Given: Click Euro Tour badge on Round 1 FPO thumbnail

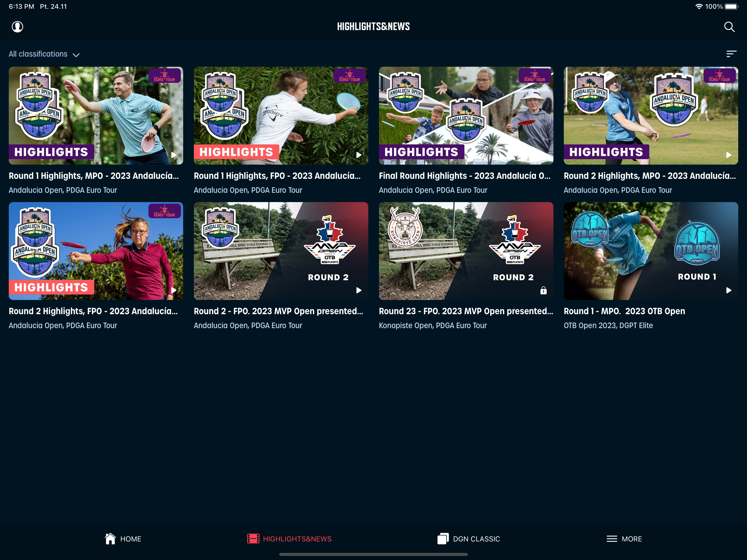Looking at the screenshot, I should point(349,76).
